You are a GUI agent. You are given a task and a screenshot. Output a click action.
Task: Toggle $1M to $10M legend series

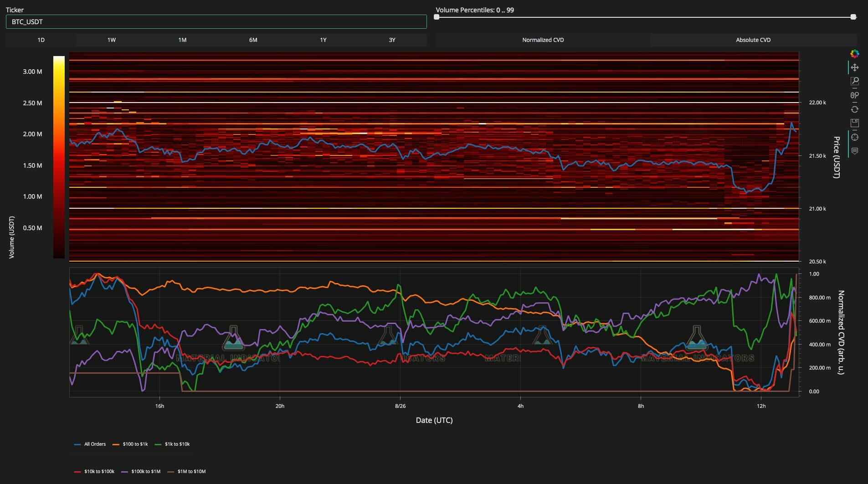pyautogui.click(x=187, y=471)
